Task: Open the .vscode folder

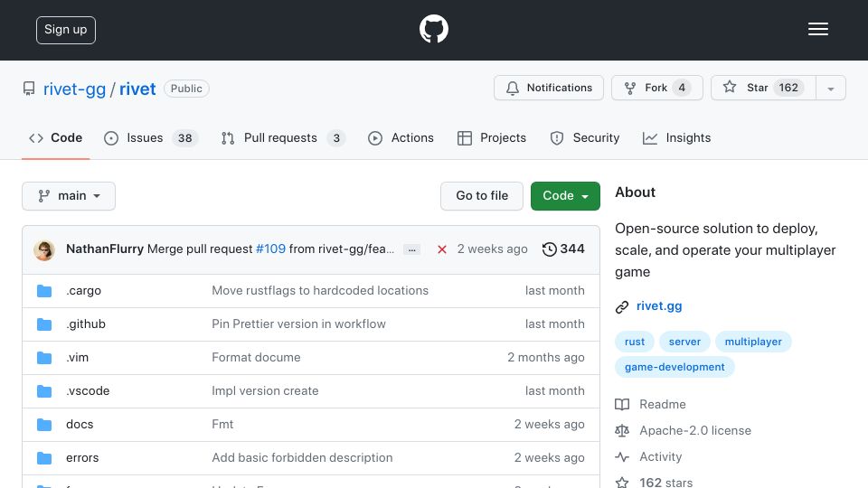Action: pyautogui.click(x=88, y=391)
